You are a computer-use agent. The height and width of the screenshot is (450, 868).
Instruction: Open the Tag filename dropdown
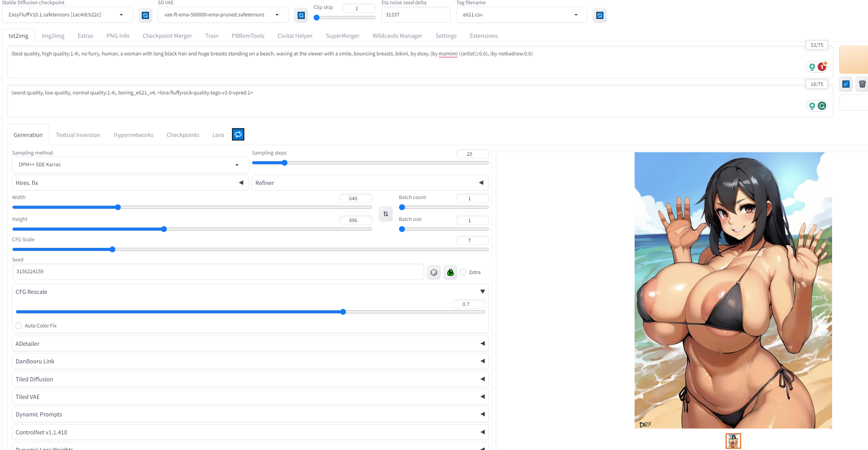[x=521, y=15]
